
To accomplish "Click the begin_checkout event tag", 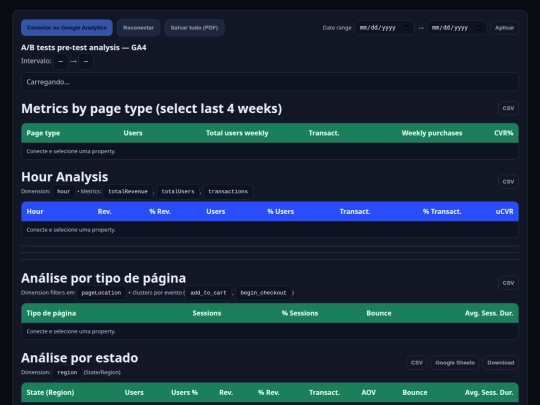I will (263, 293).
